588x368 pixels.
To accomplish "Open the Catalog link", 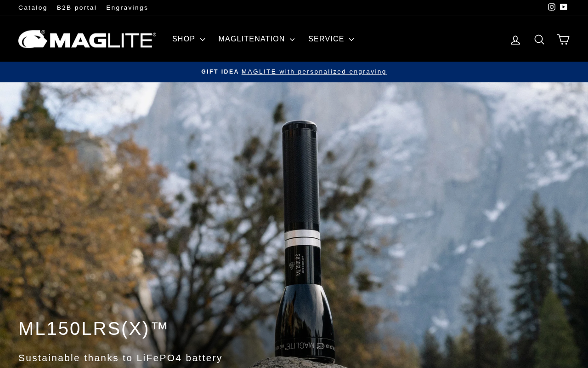I will point(33,8).
